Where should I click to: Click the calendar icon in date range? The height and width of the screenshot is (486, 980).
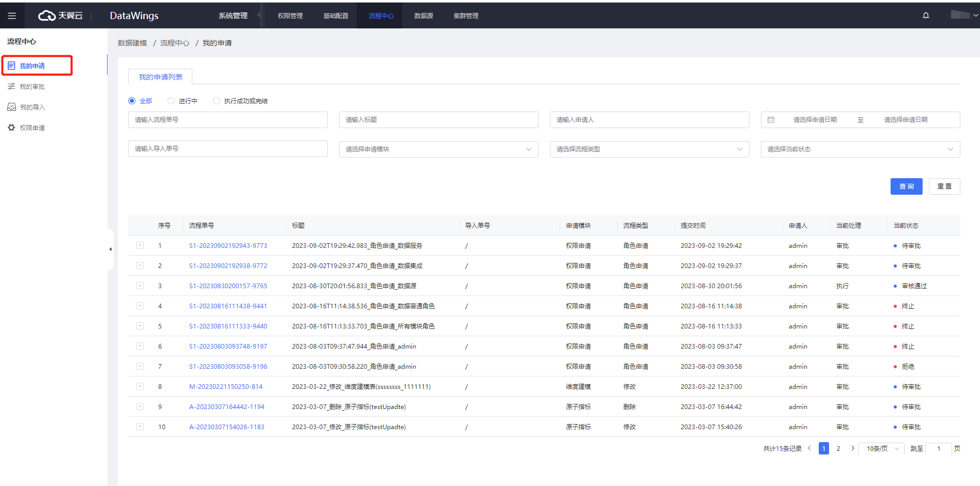771,120
